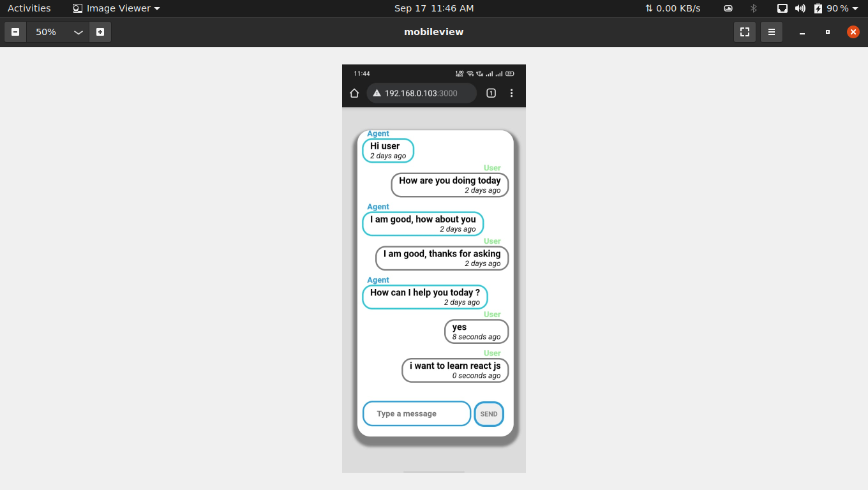
Task: Click the warning icon in the address bar
Action: [376, 93]
